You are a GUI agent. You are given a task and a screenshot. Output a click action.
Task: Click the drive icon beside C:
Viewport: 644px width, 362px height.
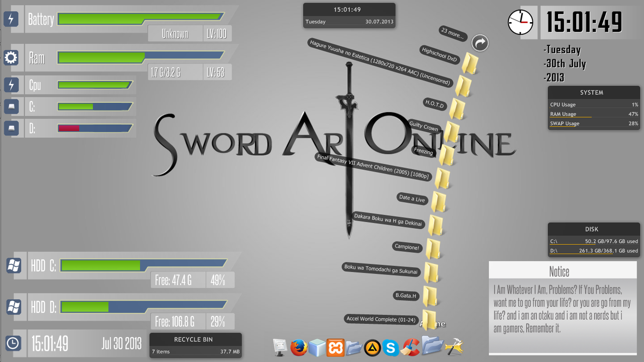pyautogui.click(x=11, y=106)
